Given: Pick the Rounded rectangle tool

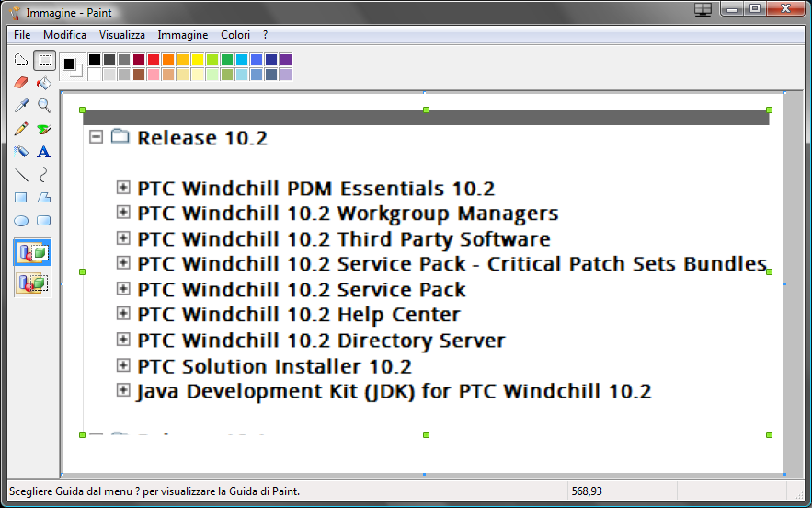Looking at the screenshot, I should (x=44, y=221).
